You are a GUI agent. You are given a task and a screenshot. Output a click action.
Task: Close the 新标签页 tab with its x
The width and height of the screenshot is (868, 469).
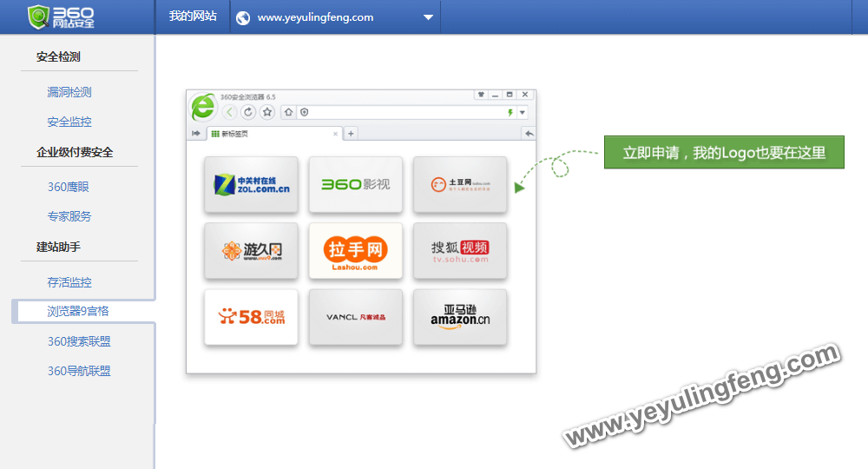pyautogui.click(x=335, y=134)
